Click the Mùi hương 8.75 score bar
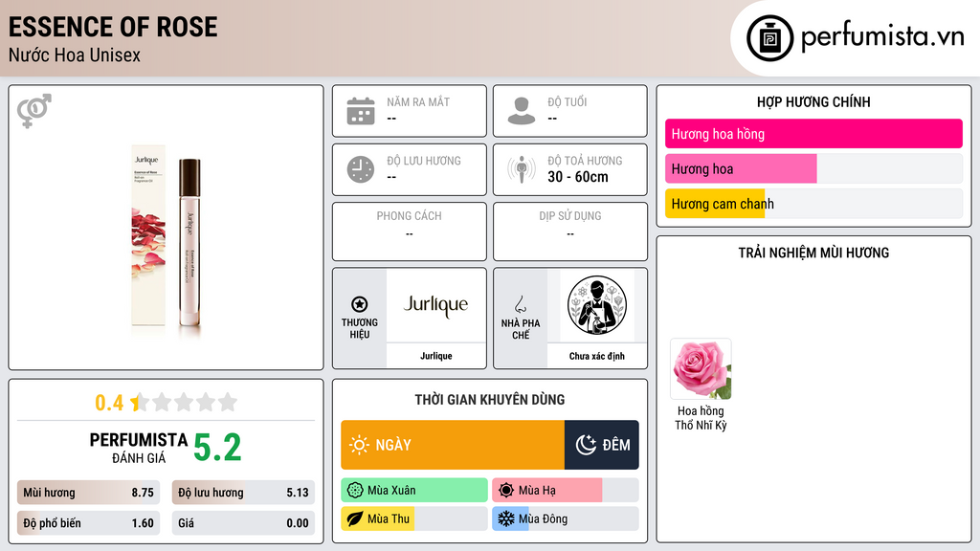 (x=88, y=493)
